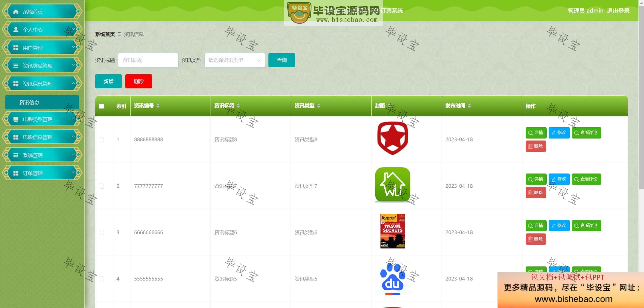Open the 资讯类型 select dropdown
The height and width of the screenshot is (308, 644).
coord(235,60)
